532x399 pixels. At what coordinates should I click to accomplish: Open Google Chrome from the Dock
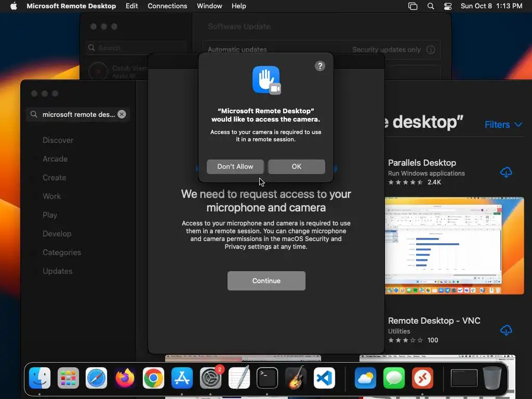[153, 378]
